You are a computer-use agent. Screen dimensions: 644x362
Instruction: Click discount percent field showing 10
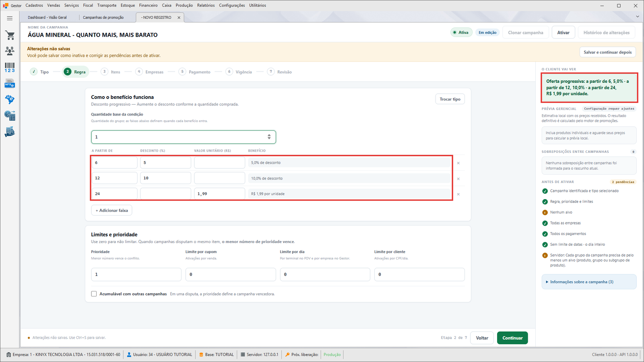pos(165,178)
